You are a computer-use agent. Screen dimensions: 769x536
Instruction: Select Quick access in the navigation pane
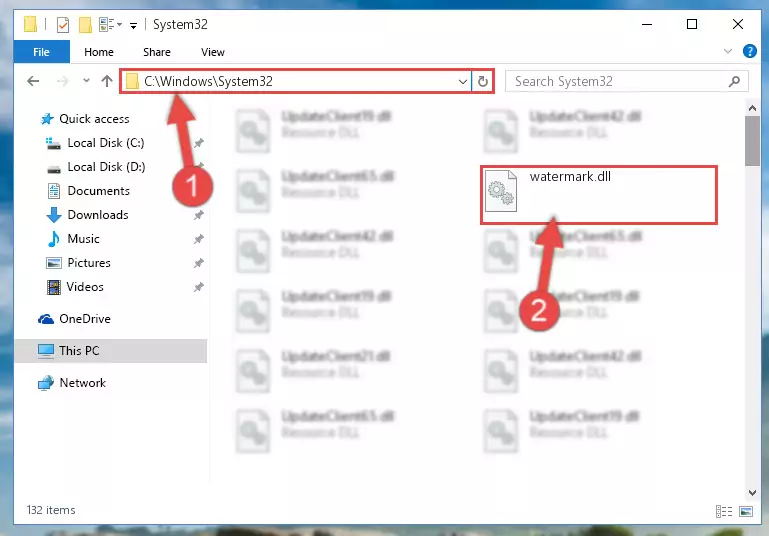click(85, 119)
